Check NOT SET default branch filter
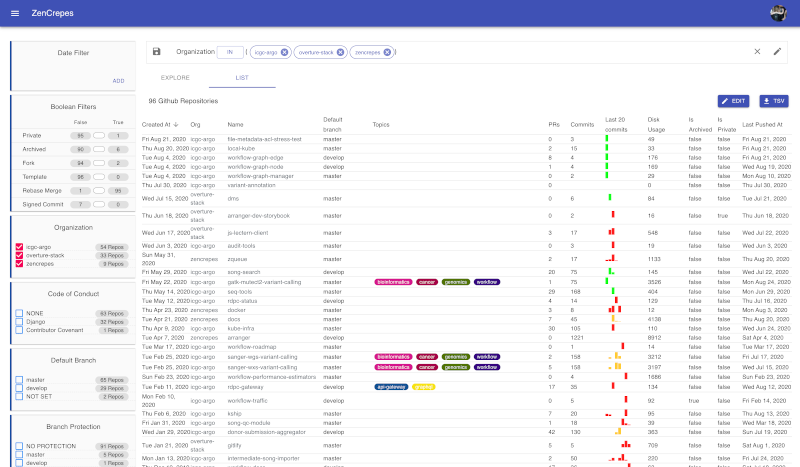 coord(19,397)
